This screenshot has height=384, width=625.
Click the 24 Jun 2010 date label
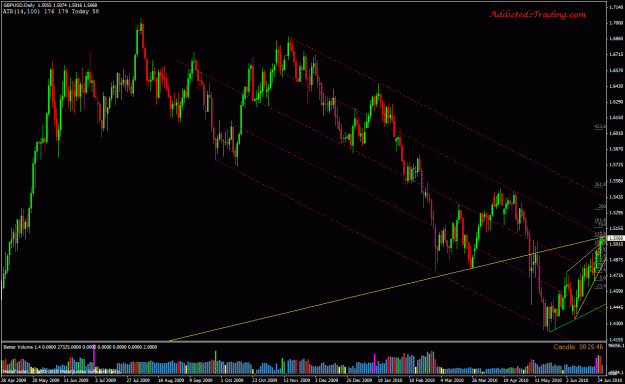609,380
